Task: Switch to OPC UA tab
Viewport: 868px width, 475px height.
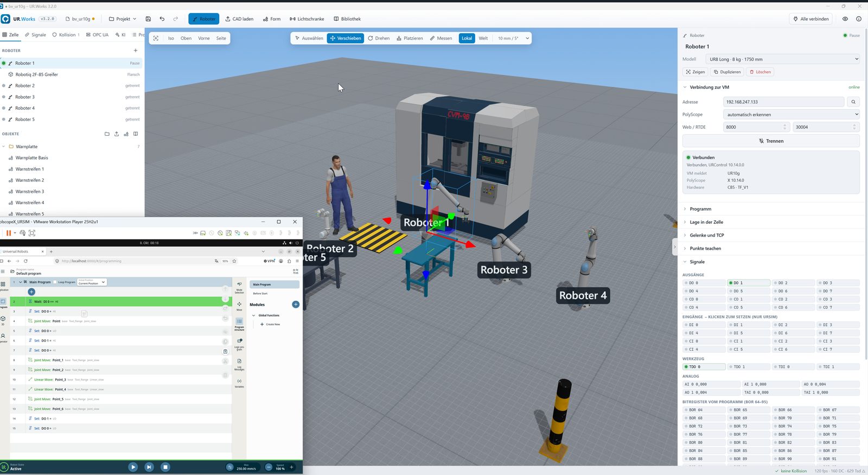Action: 97,35
